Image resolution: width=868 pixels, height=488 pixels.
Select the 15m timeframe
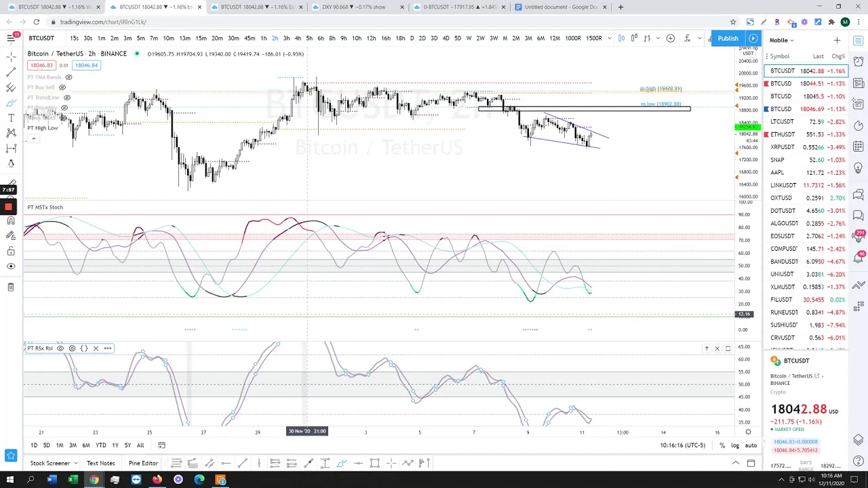[x=201, y=38]
